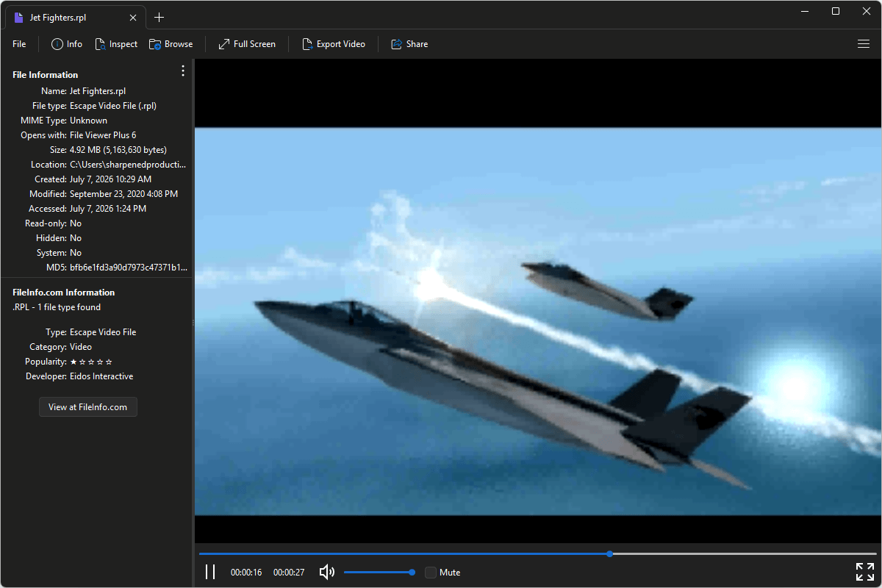Open the File menu
Viewport: 882px width, 588px height.
[x=19, y=44]
